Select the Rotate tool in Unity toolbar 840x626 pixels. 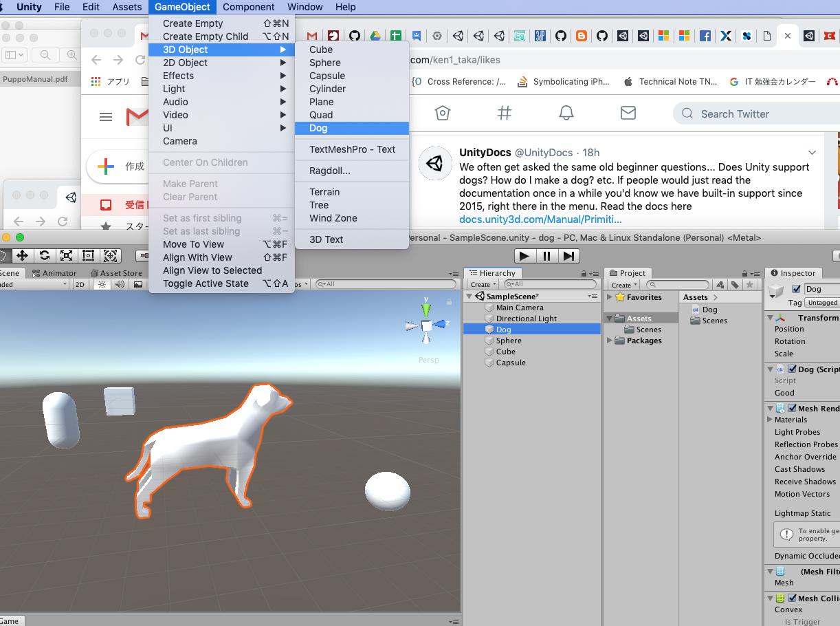click(45, 255)
